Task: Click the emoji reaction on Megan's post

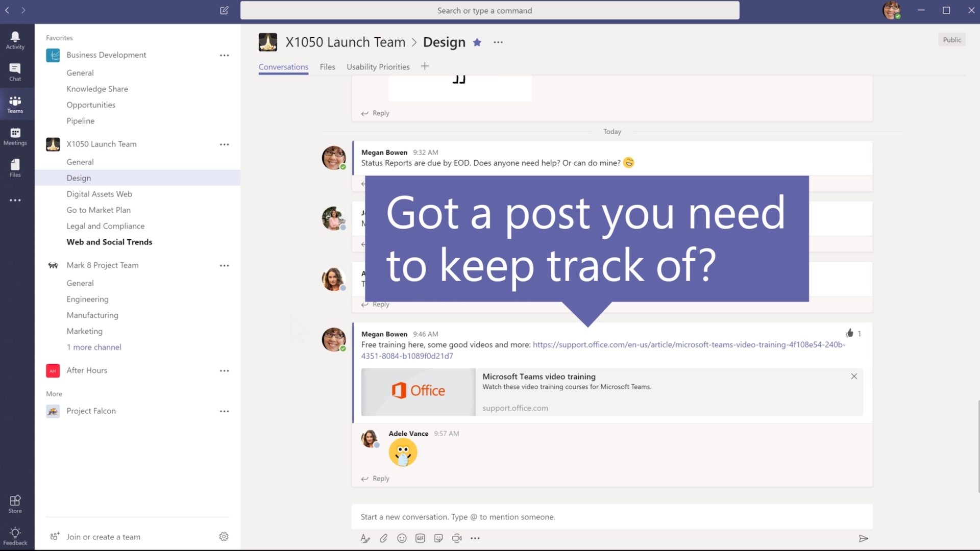Action: 849,332
